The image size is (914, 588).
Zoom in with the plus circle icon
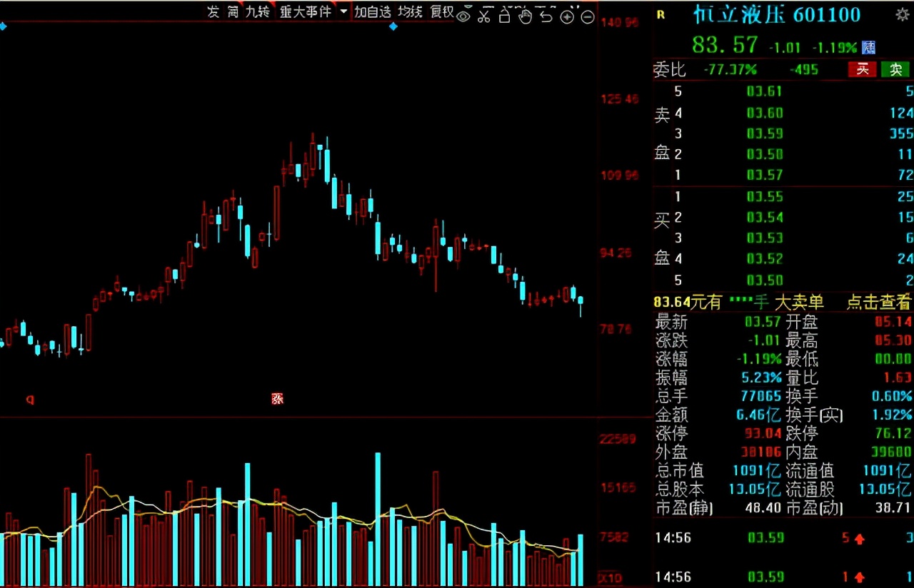[x=567, y=16]
